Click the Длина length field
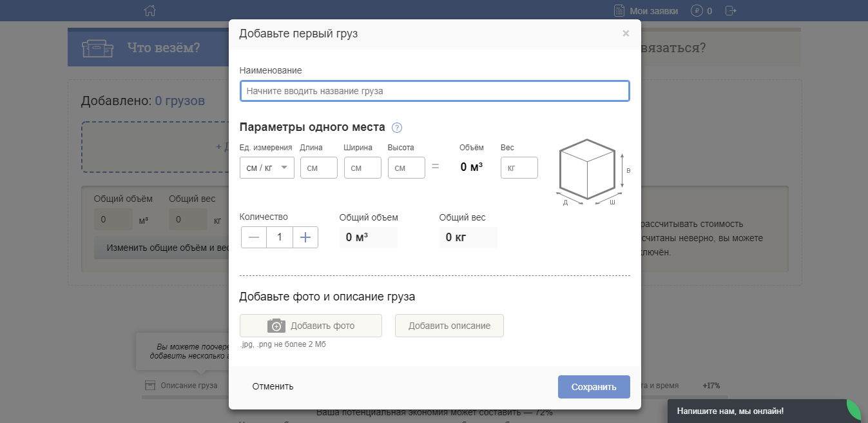 click(x=319, y=168)
